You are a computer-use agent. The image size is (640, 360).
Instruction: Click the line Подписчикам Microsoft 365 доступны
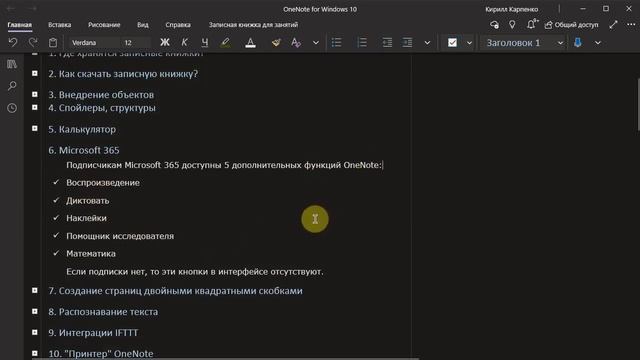click(224, 165)
